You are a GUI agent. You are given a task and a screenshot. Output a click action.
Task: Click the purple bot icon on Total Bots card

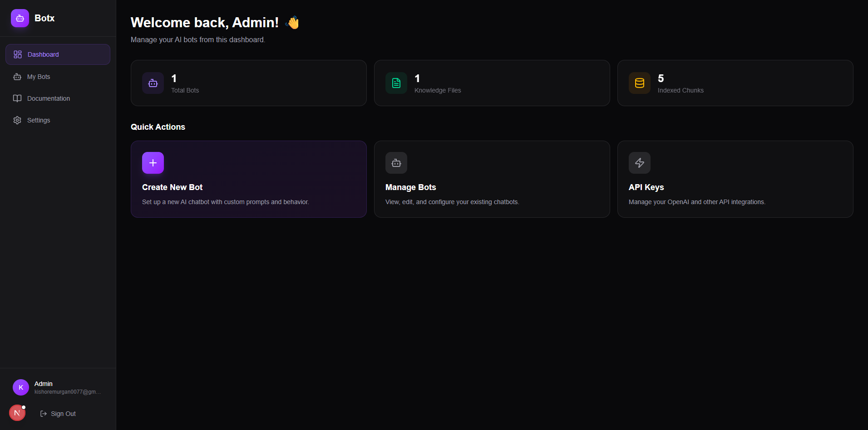click(x=153, y=83)
